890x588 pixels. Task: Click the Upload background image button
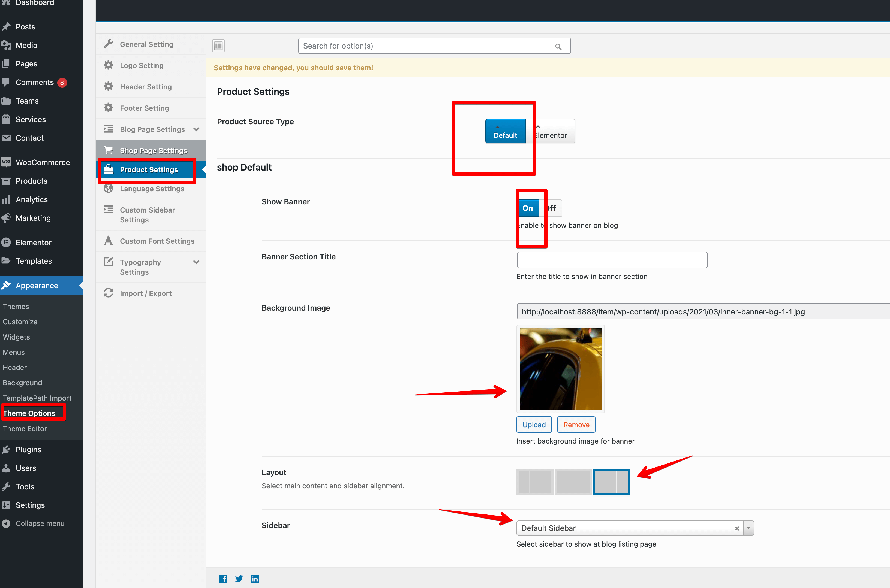tap(534, 425)
